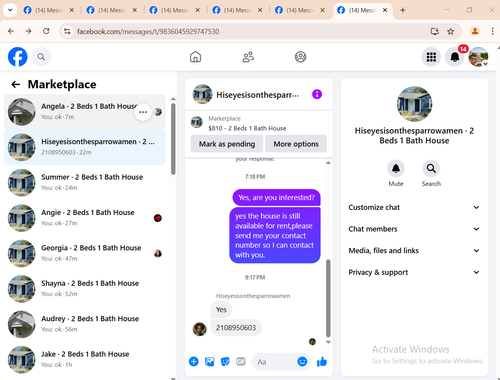Click Mark as pending button
This screenshot has width=500, height=380.
[x=227, y=144]
